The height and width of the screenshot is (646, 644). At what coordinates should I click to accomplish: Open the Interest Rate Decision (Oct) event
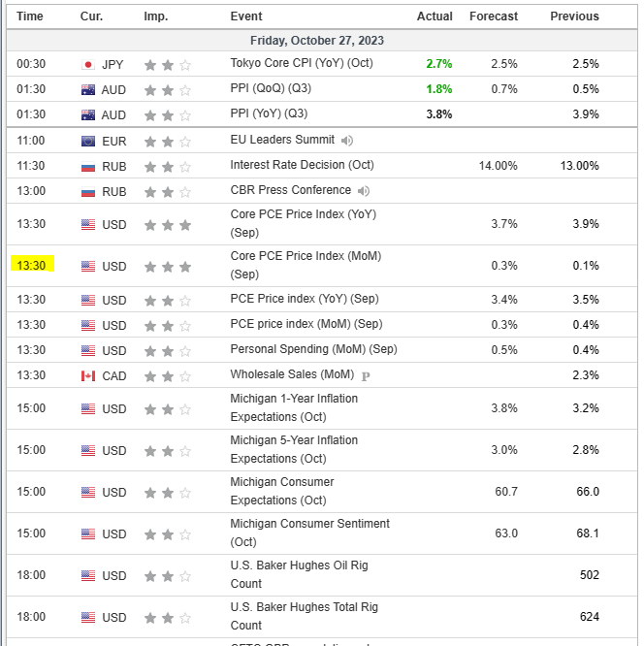(302, 165)
